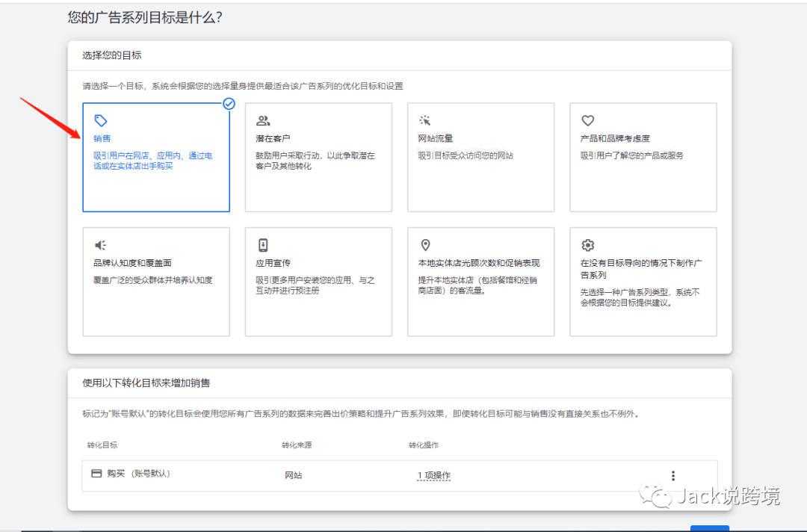The image size is (807, 532).
Task: Click the 选择您的目标 section heading
Action: [x=111, y=55]
